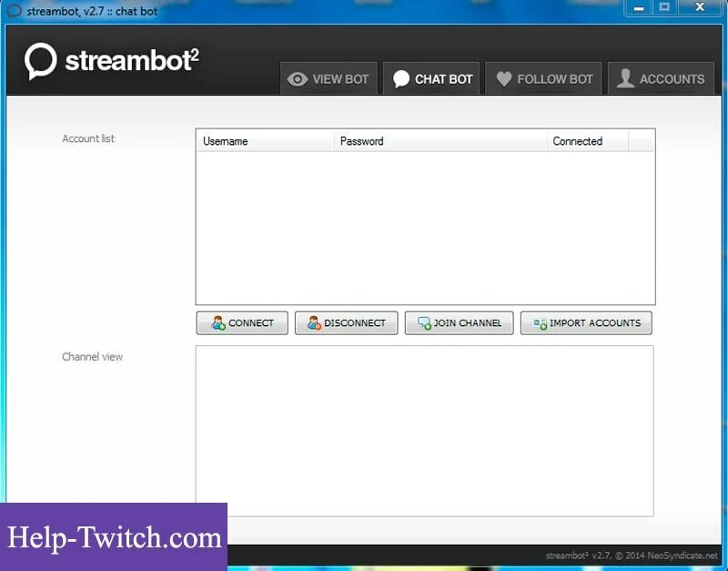Click the Join Channel button
This screenshot has height=571, width=728.
460,323
